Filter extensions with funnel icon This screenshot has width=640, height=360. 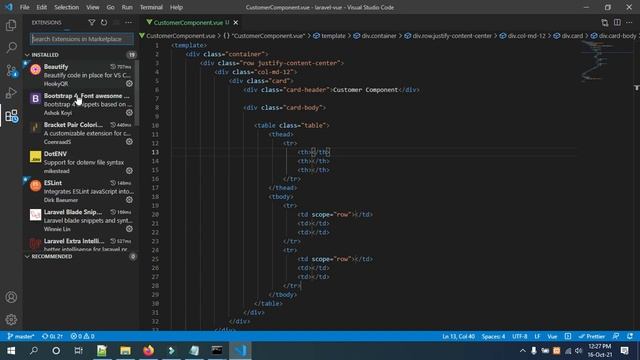(x=91, y=22)
